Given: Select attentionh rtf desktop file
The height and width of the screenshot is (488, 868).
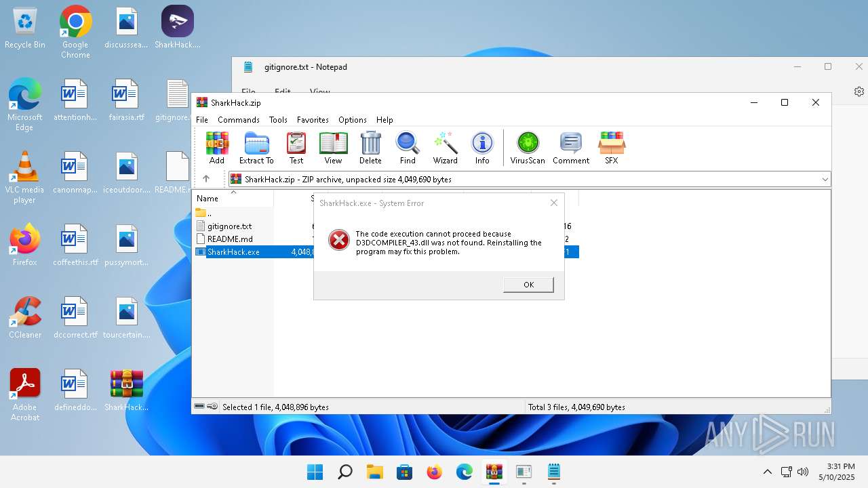Looking at the screenshot, I should pos(75,100).
